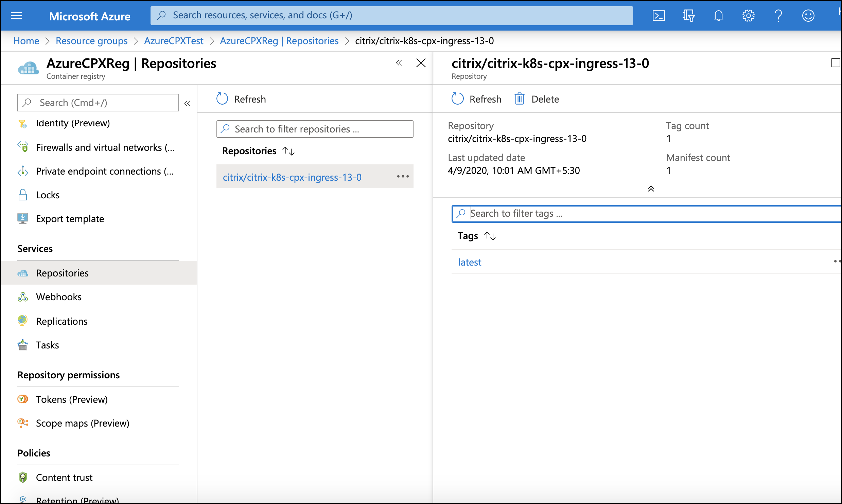This screenshot has width=842, height=504.
Task: Click the Microsoft Azure logo text
Action: click(x=90, y=16)
